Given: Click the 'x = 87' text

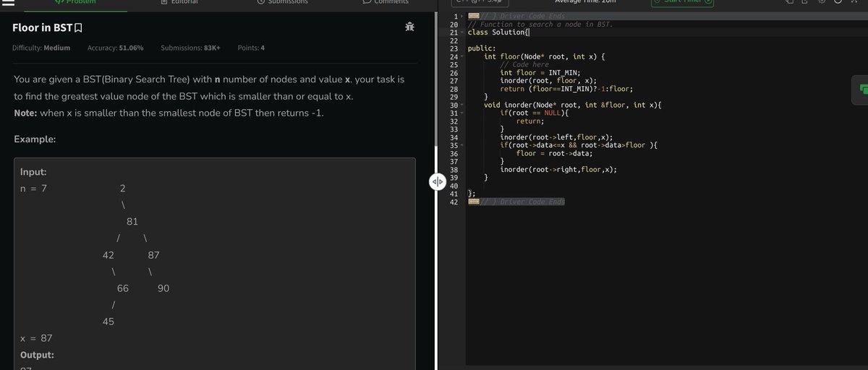Looking at the screenshot, I should click(x=36, y=338).
